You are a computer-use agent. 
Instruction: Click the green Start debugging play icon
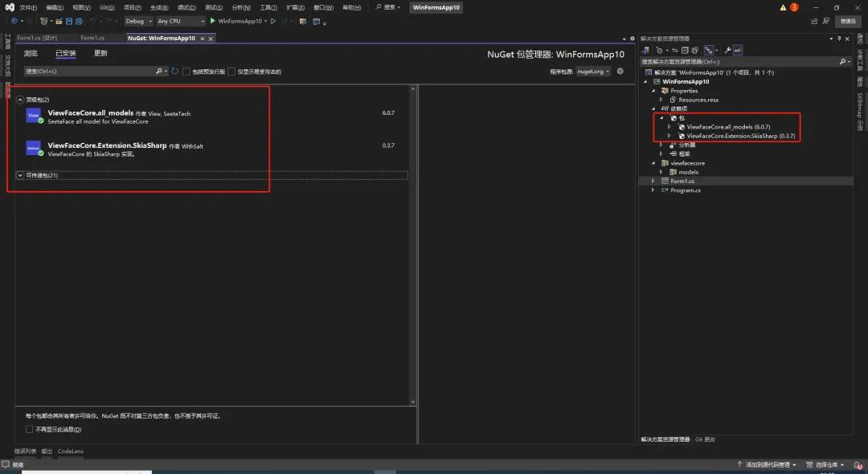pyautogui.click(x=212, y=21)
